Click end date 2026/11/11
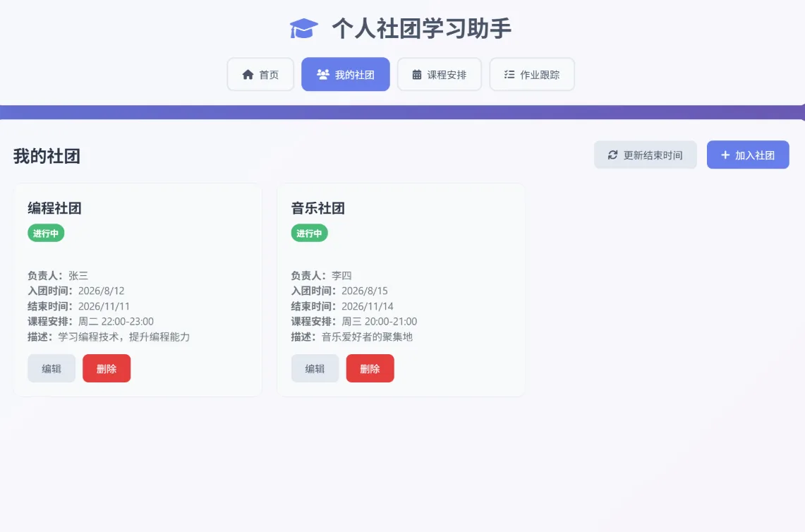The image size is (805, 532). [104, 306]
